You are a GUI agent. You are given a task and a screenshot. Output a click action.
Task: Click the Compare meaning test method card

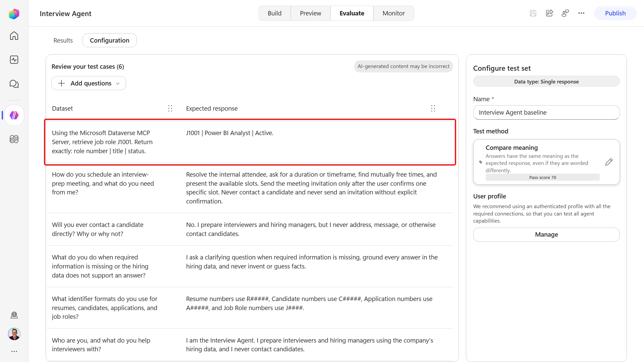[x=546, y=162]
